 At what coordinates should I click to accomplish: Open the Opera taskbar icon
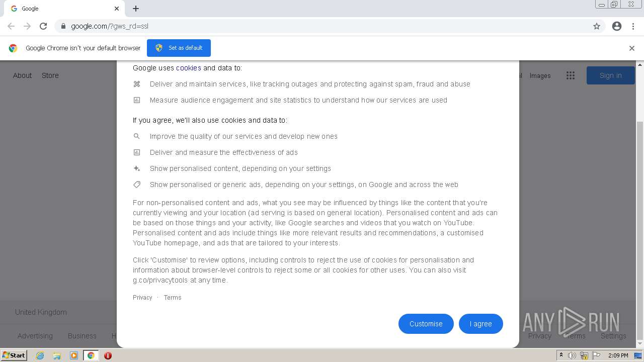pos(108,355)
